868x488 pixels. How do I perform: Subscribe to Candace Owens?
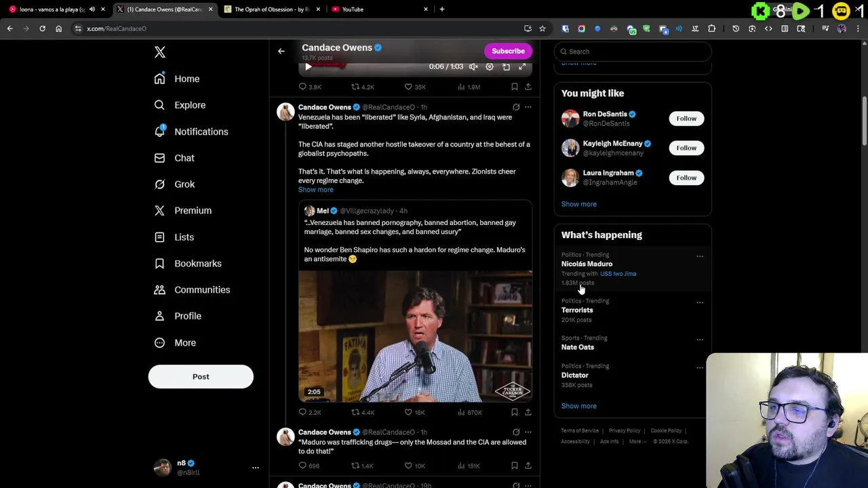508,51
